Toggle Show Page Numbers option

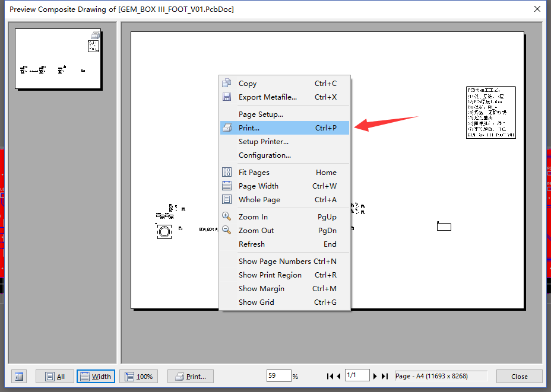(x=284, y=262)
